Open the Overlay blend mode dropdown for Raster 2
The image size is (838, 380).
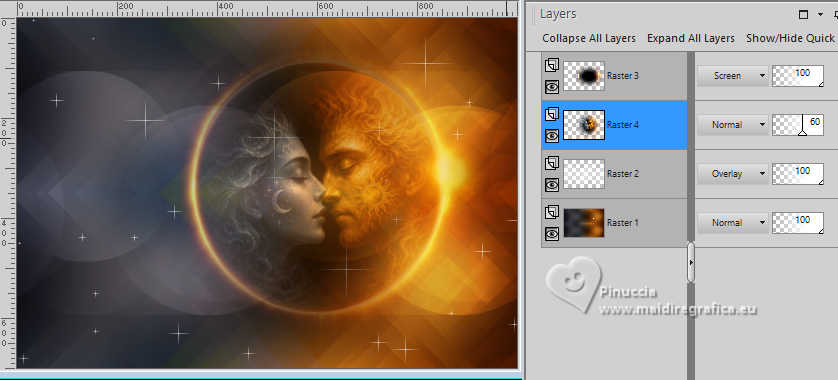732,174
